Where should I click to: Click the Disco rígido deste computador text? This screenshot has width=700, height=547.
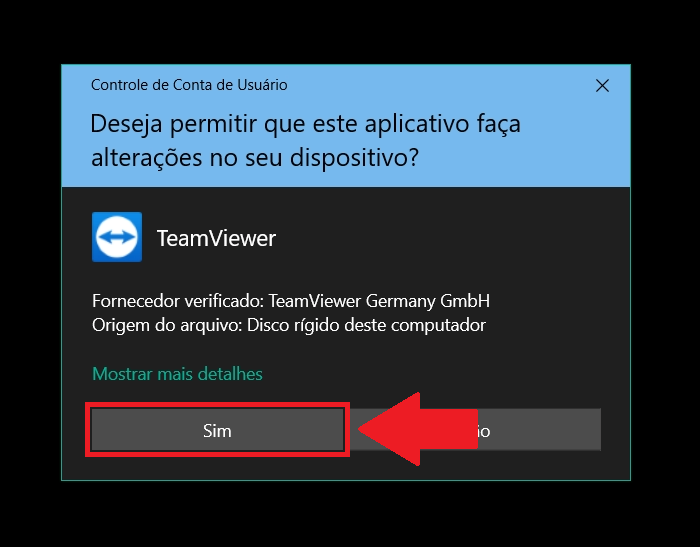point(366,325)
